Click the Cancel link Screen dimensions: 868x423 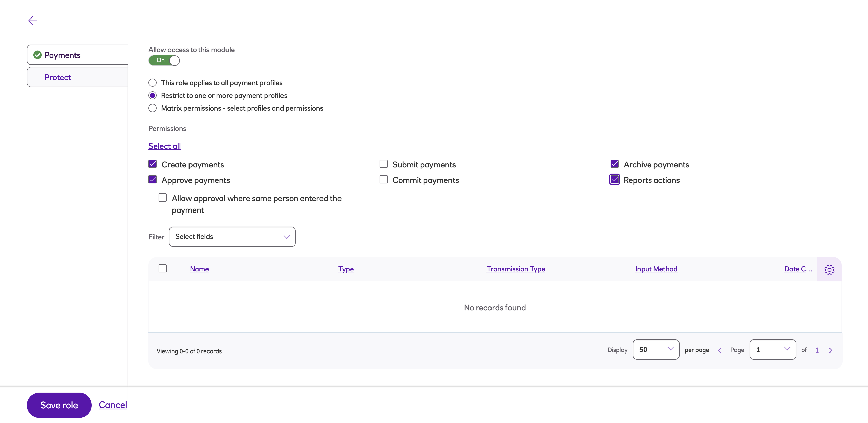point(112,405)
